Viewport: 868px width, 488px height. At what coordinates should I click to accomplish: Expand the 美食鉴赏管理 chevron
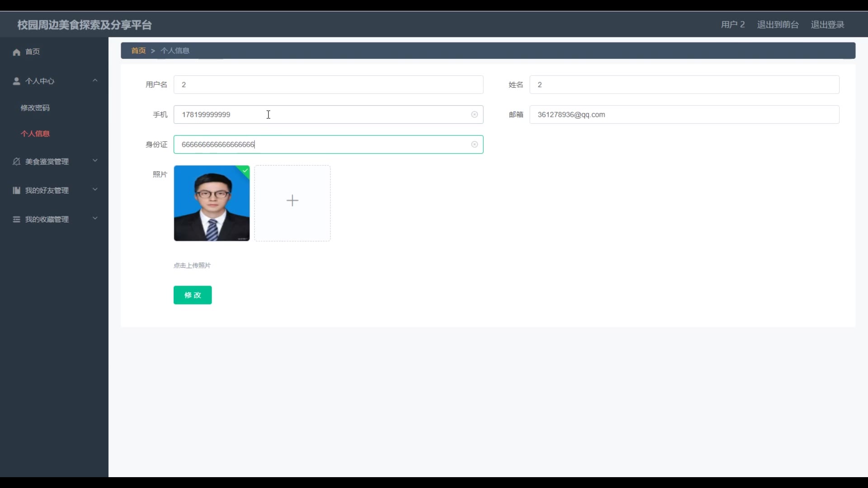tap(95, 161)
